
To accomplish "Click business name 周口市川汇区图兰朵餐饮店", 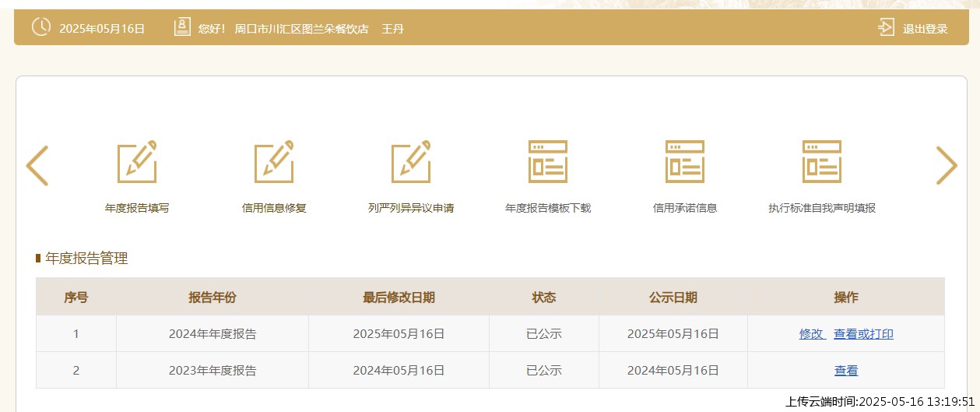I will (x=301, y=29).
